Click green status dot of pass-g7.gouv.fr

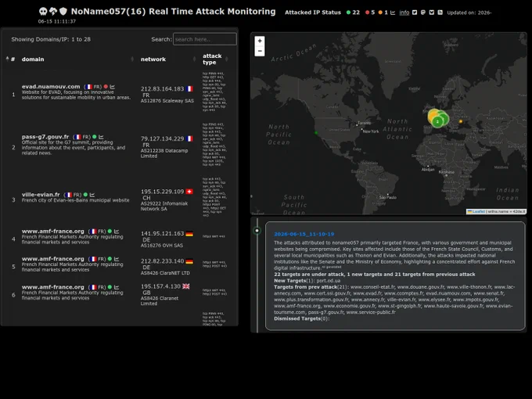(x=95, y=137)
